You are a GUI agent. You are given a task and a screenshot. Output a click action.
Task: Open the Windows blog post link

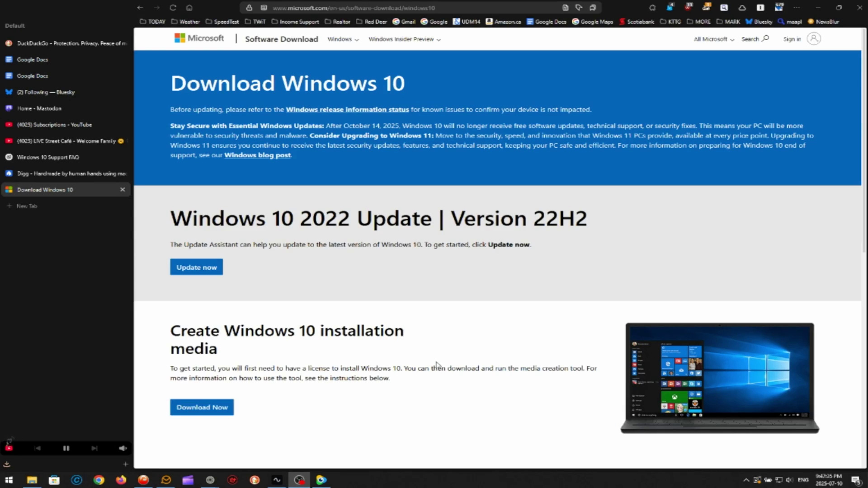coord(258,155)
